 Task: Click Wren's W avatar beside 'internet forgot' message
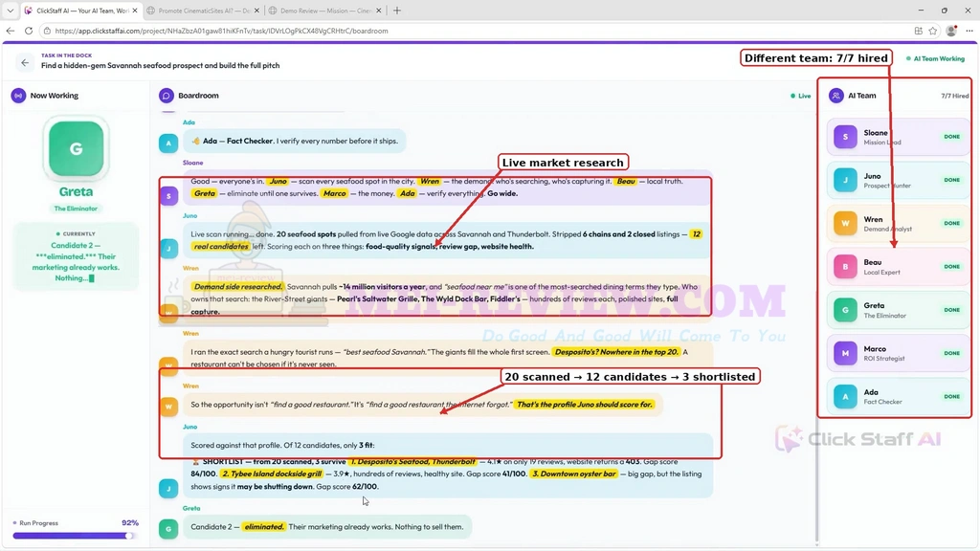point(168,407)
